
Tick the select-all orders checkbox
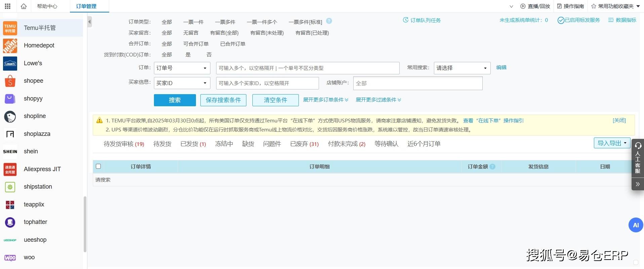(x=98, y=166)
